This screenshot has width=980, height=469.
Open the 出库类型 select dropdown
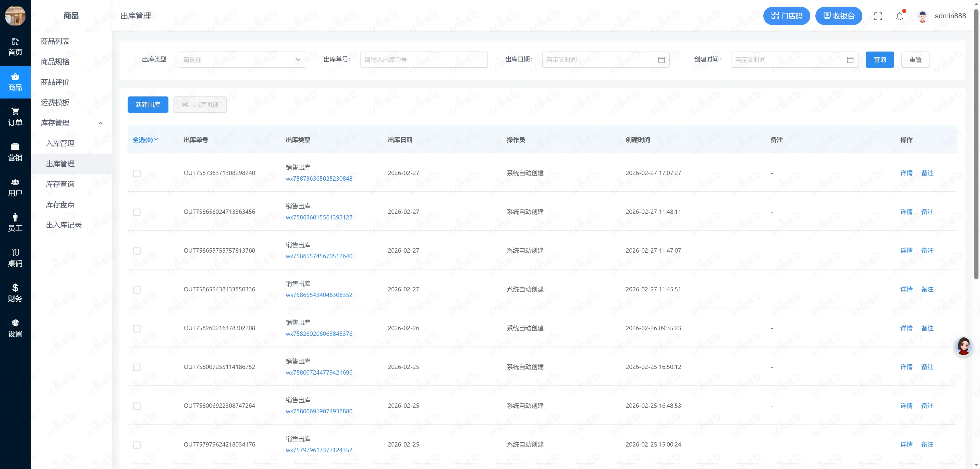point(242,60)
